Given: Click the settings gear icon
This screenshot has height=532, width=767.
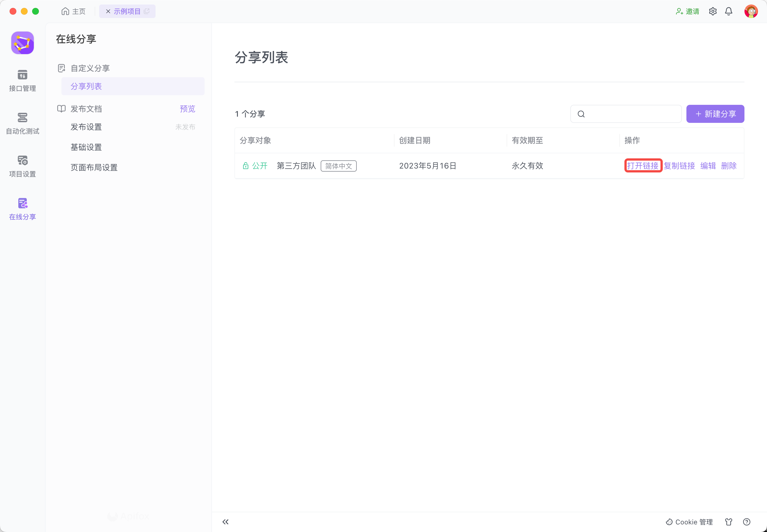Looking at the screenshot, I should click(x=713, y=11).
